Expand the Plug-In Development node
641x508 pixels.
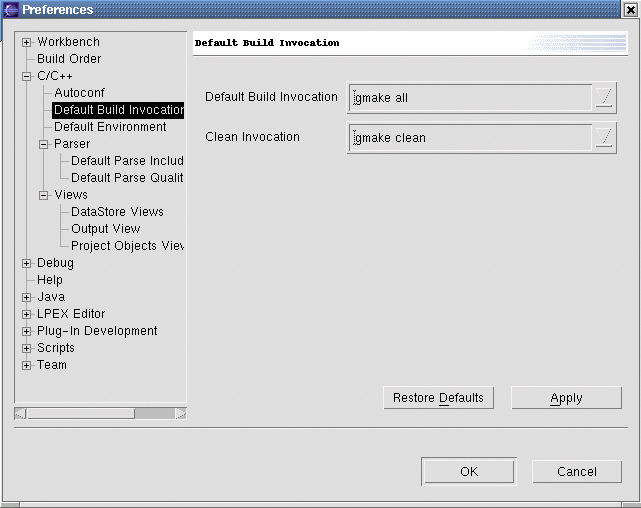(27, 331)
